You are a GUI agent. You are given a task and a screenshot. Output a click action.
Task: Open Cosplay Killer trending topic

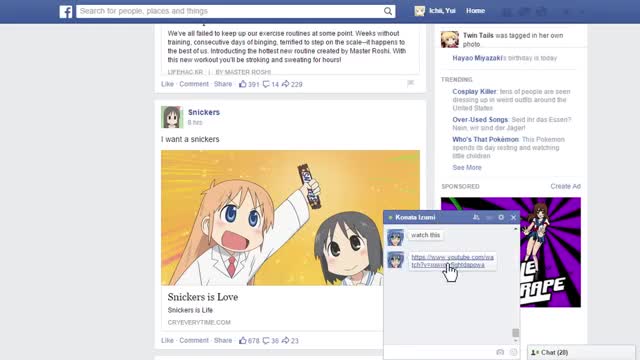click(474, 91)
